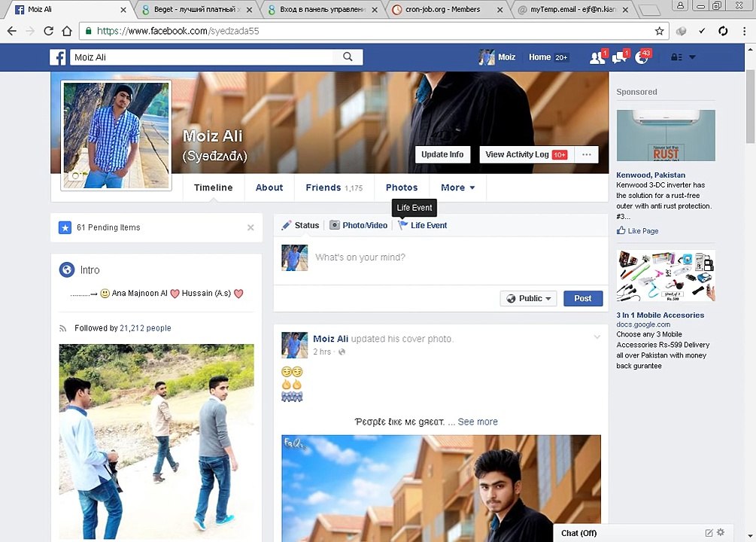Open the Photos tab
The width and height of the screenshot is (756, 542).
click(x=402, y=187)
